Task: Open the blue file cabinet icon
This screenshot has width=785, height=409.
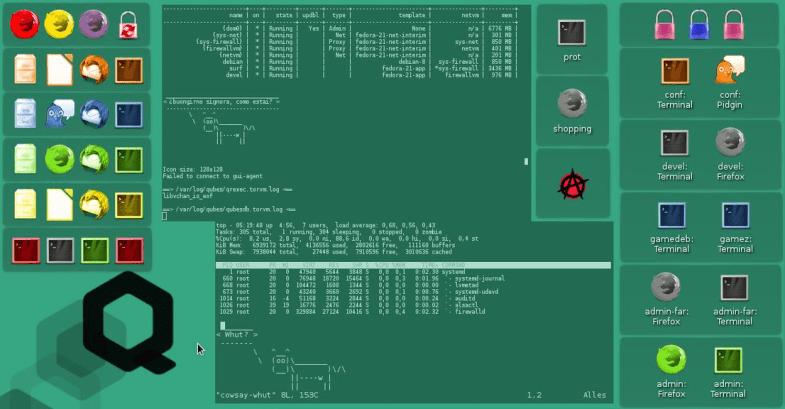Action: pyautogui.click(x=25, y=114)
